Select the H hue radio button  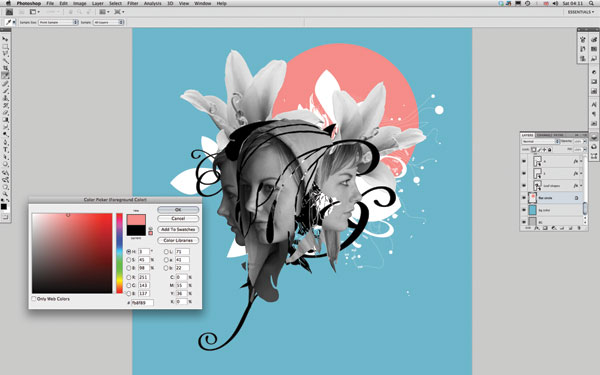click(x=129, y=252)
